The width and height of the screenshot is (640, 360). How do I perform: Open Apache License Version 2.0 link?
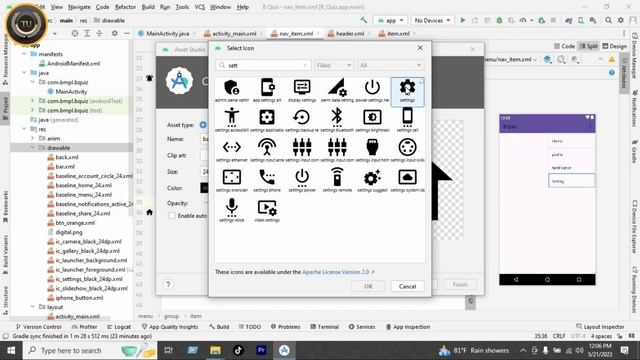(336, 272)
